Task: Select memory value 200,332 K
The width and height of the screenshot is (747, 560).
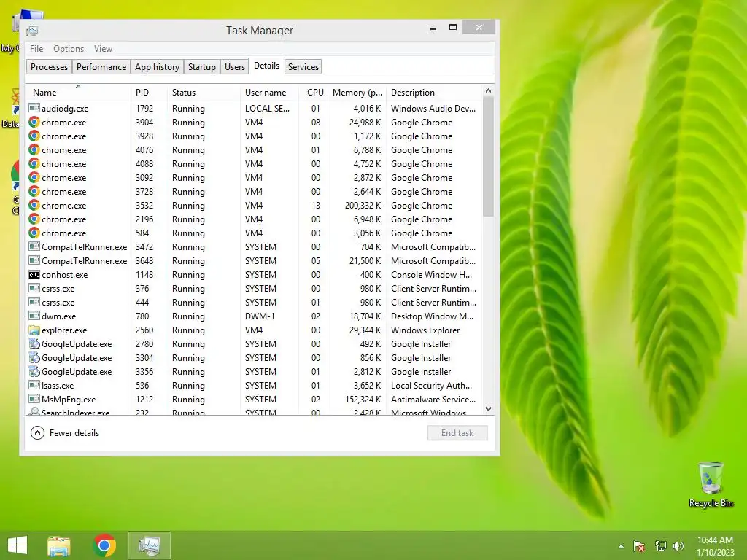Action: [x=363, y=205]
